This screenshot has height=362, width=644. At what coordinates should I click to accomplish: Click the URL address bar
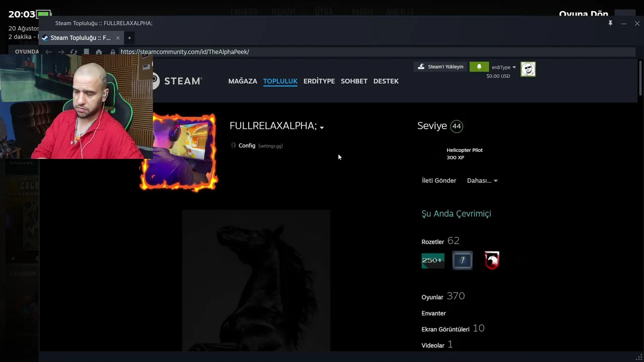(377, 52)
